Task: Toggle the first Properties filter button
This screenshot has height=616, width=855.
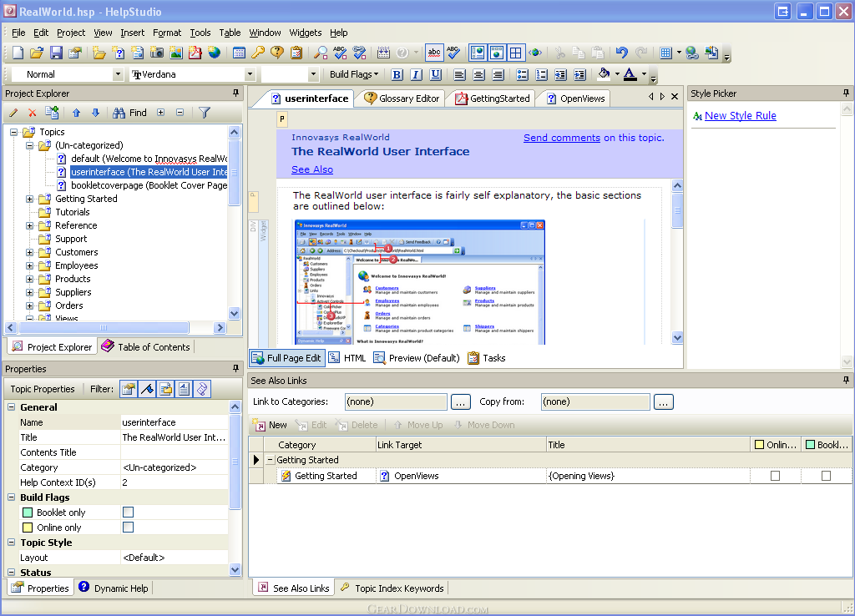Action: (129, 389)
